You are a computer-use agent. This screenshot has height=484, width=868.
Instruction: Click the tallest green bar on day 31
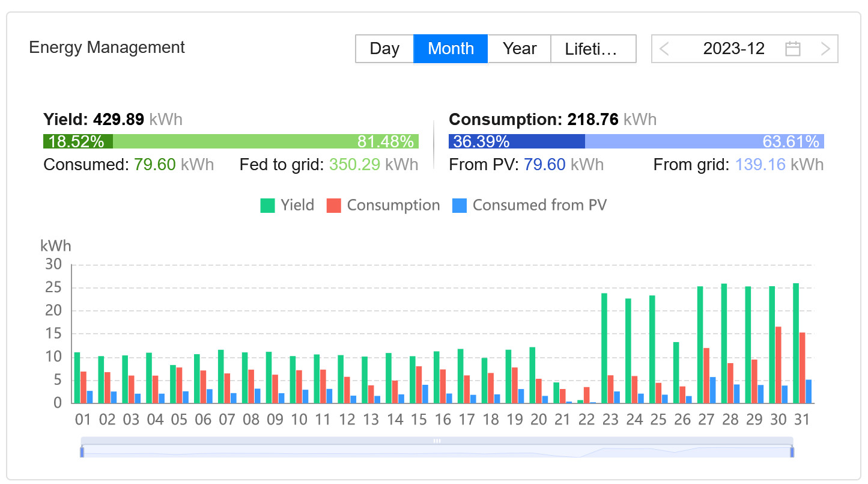pos(796,343)
